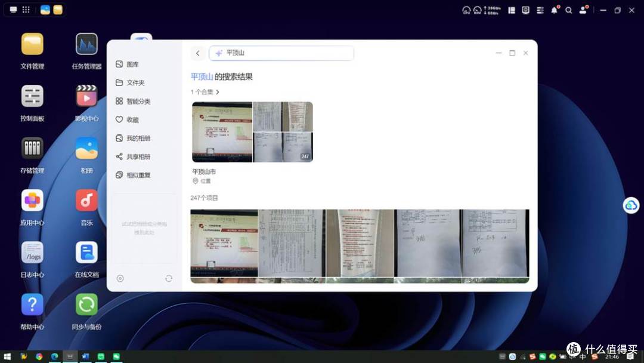Go back with the arrow button

[197, 53]
